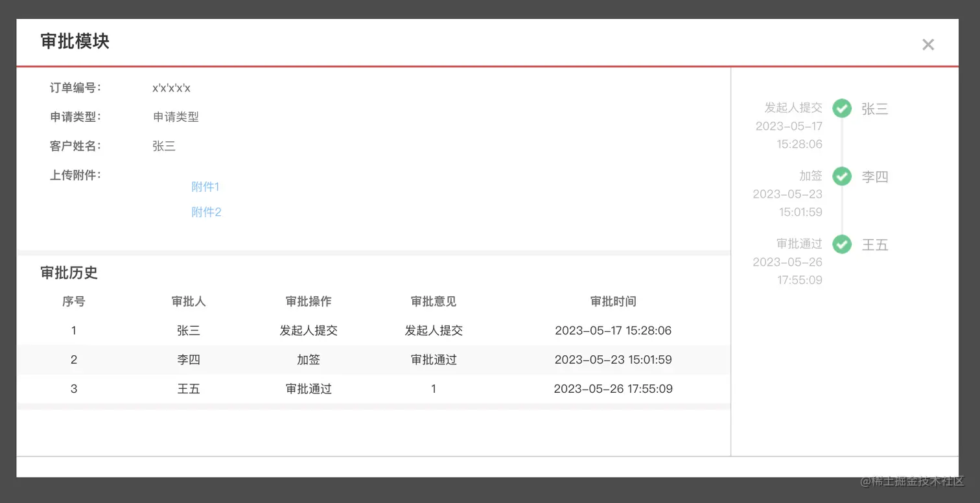Click the 上传附件 label
Image resolution: width=980 pixels, height=503 pixels.
[75, 175]
